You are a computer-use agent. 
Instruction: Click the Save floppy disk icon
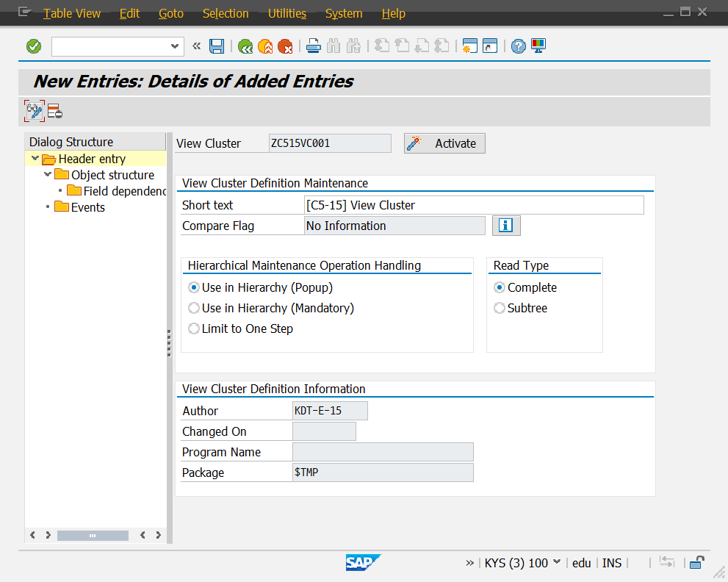click(217, 46)
